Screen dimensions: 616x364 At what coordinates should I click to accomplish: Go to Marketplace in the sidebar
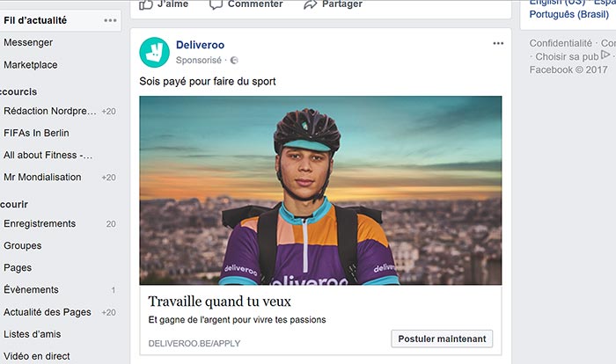tap(31, 65)
